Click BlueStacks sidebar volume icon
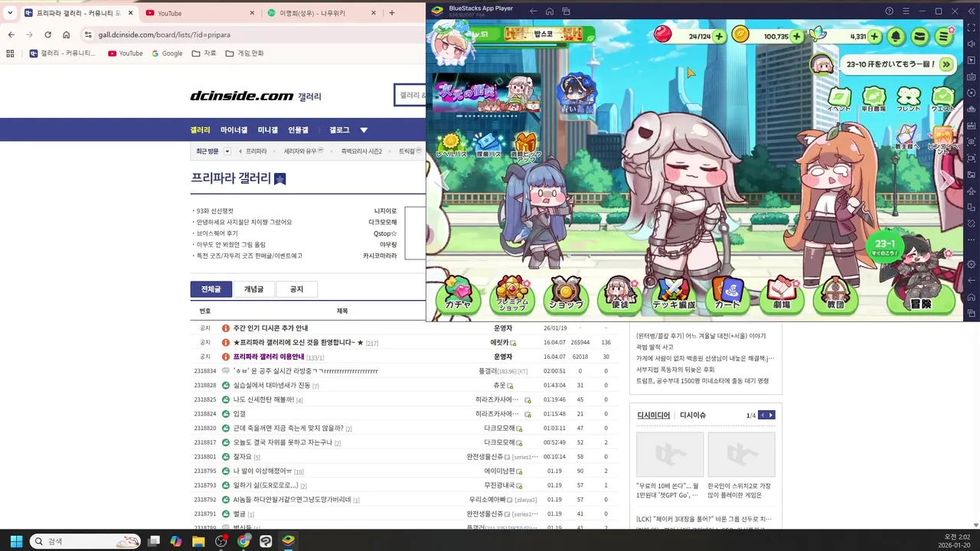This screenshot has width=980, height=551. point(972,44)
